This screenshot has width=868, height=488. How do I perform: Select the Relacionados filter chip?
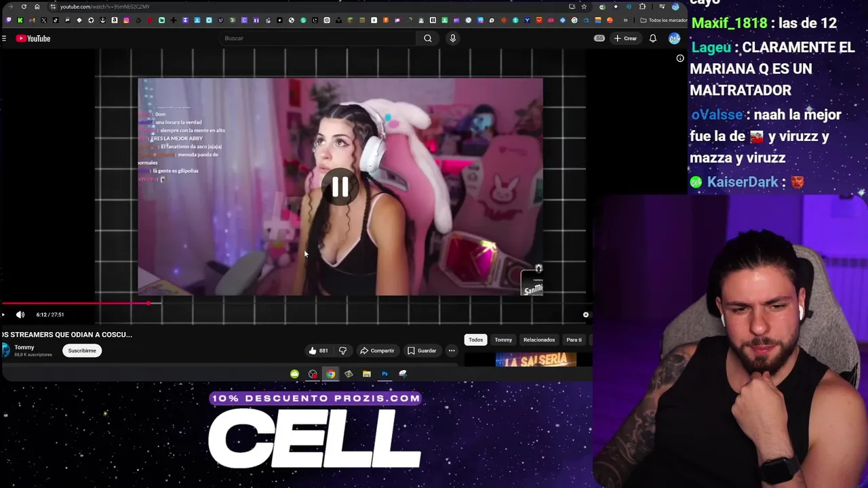click(x=539, y=340)
